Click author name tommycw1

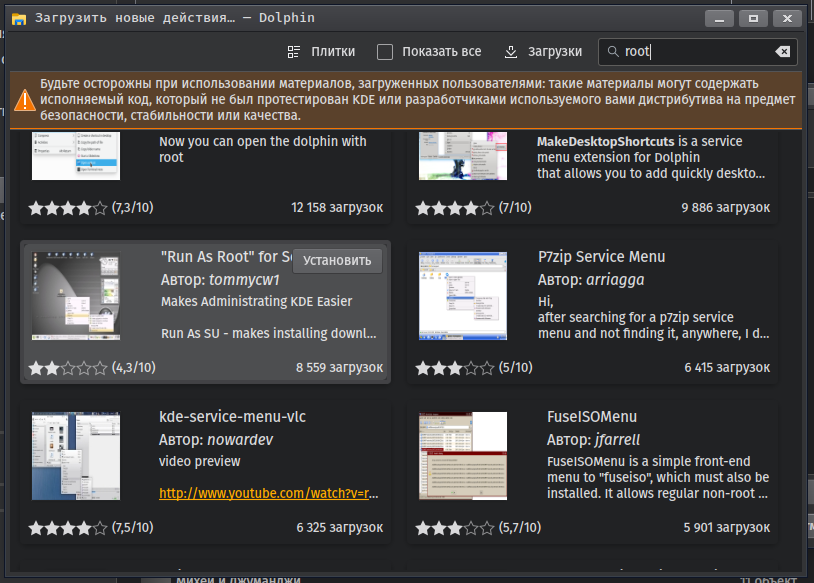tap(244, 280)
